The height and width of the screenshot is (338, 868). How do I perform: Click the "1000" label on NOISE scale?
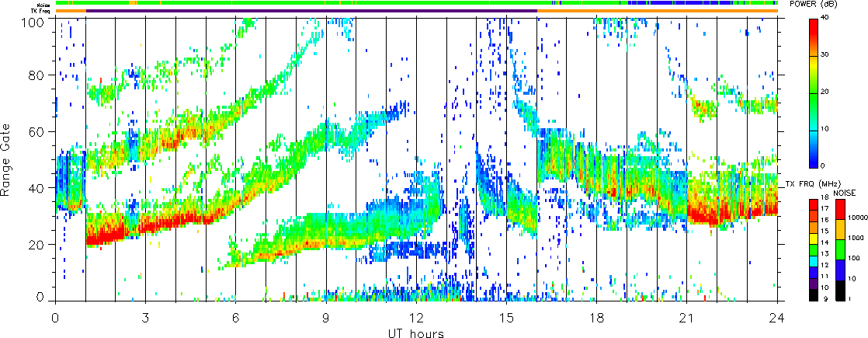coord(856,238)
